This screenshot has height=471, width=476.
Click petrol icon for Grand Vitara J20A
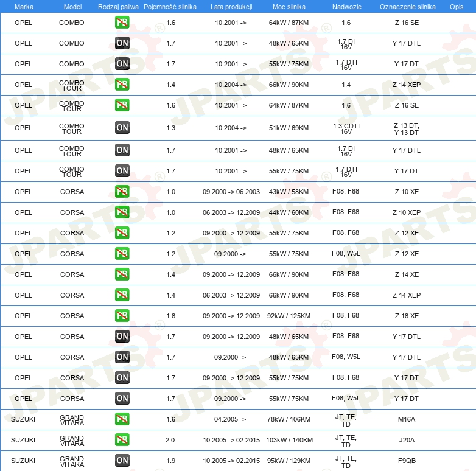tap(122, 440)
